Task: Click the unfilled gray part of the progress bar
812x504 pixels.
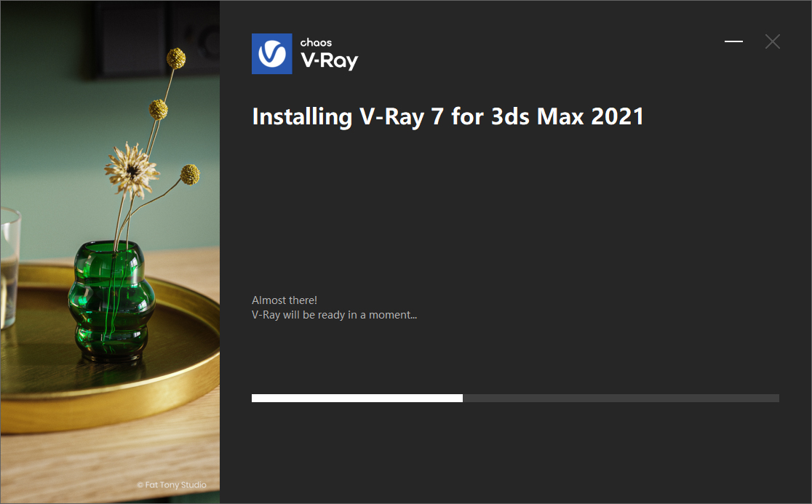Action: click(x=621, y=398)
